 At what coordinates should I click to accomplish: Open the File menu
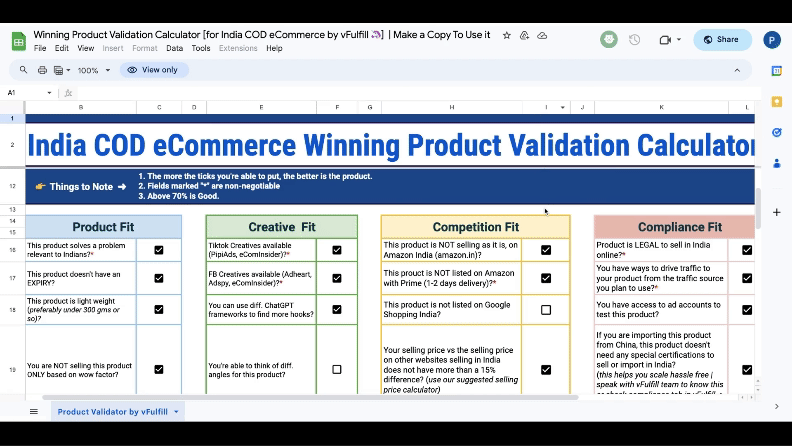(40, 48)
